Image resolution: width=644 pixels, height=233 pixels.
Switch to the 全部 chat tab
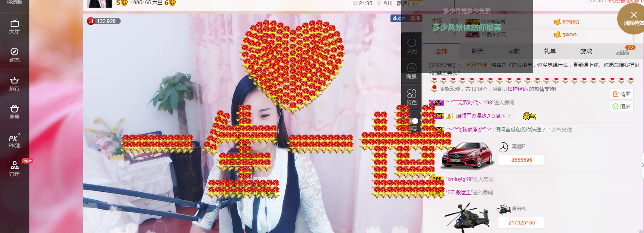(442, 51)
